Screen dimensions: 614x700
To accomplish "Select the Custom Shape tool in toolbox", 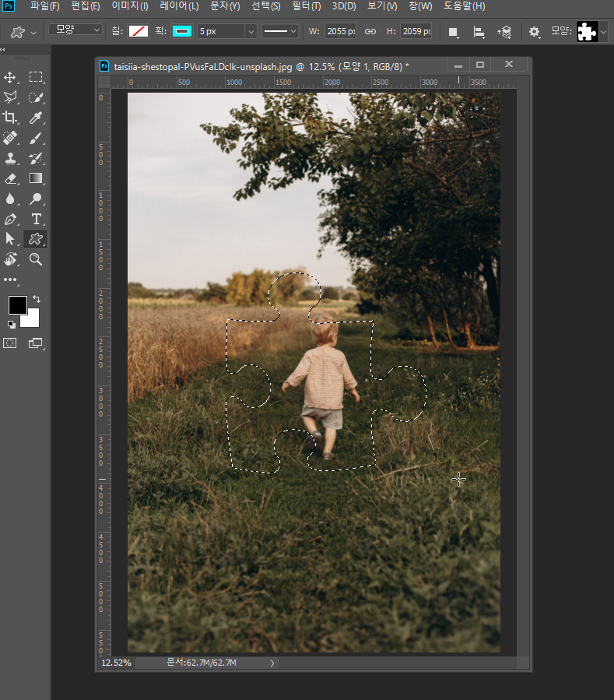I will [x=36, y=239].
